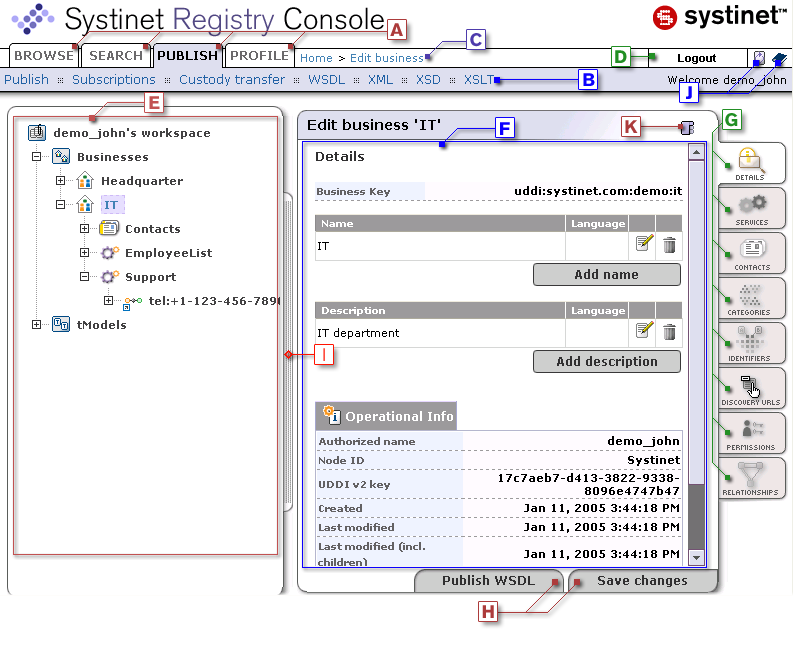This screenshot has width=793, height=650.
Task: Click the Support service gear icon
Action: point(109,277)
